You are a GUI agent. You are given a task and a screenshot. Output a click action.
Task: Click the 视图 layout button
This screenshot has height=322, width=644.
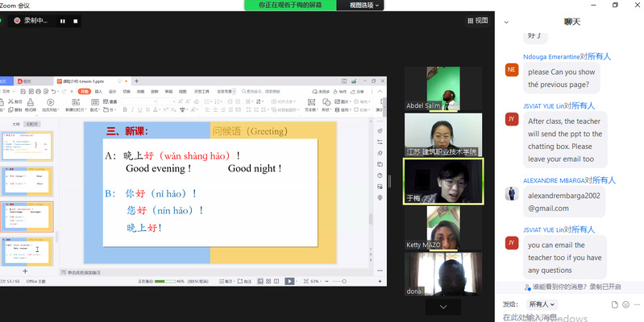476,21
